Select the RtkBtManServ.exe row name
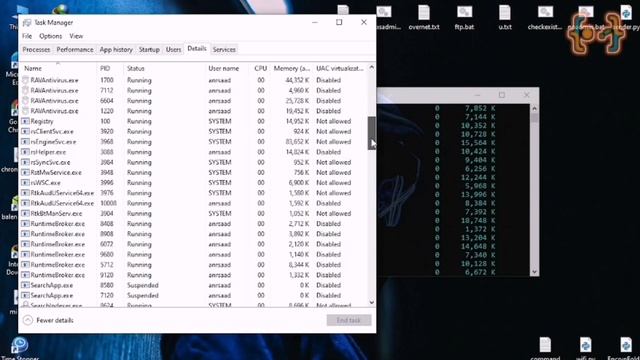Image resolution: width=640 pixels, height=360 pixels. point(56,213)
